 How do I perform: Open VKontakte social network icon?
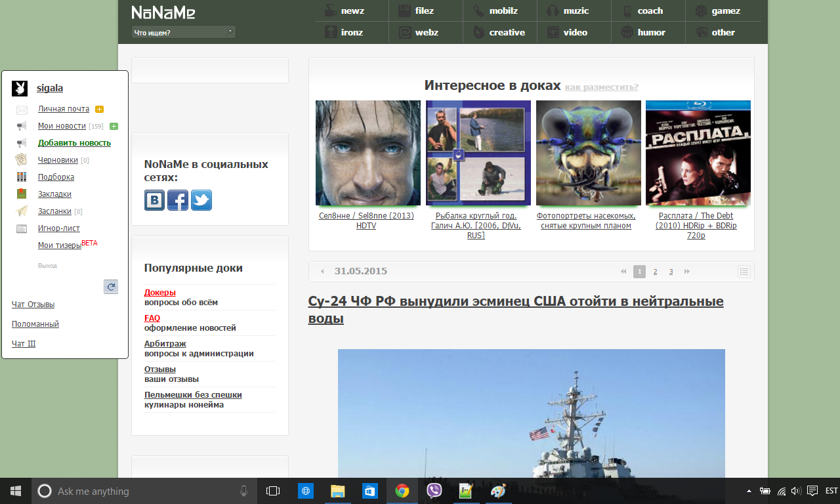(x=155, y=200)
